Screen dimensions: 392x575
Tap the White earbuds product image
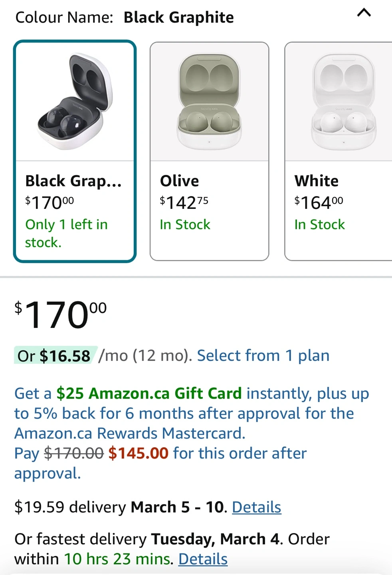tap(343, 101)
